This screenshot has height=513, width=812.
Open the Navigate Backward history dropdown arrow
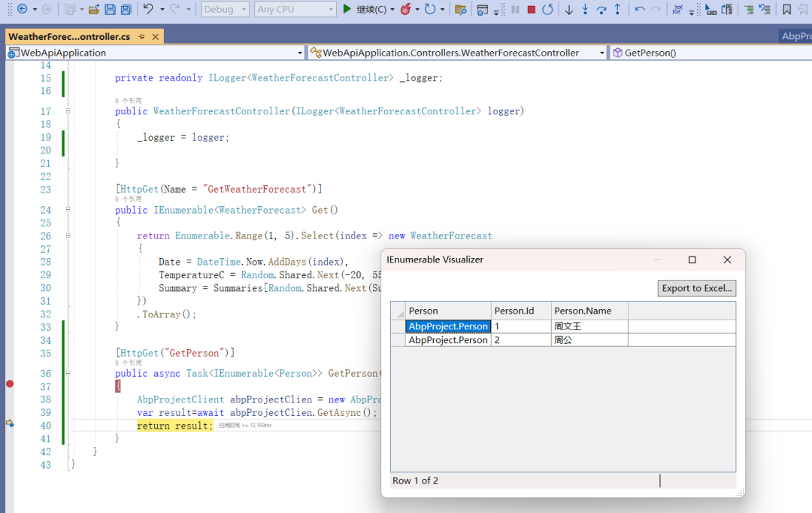coord(35,10)
